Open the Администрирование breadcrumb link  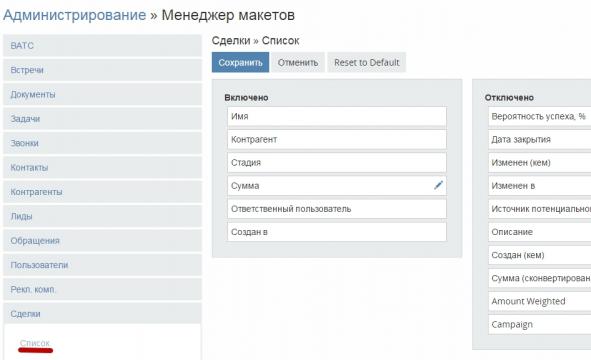(74, 15)
